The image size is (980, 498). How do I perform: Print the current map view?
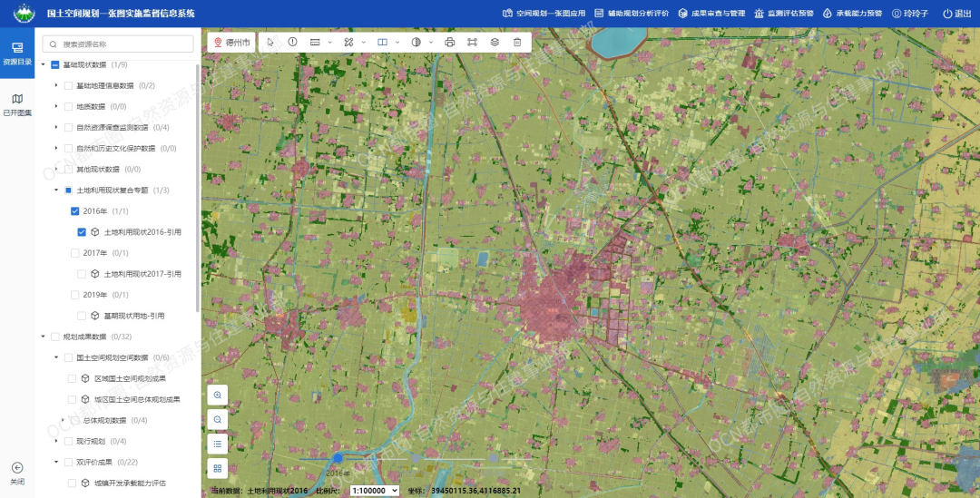click(x=449, y=42)
